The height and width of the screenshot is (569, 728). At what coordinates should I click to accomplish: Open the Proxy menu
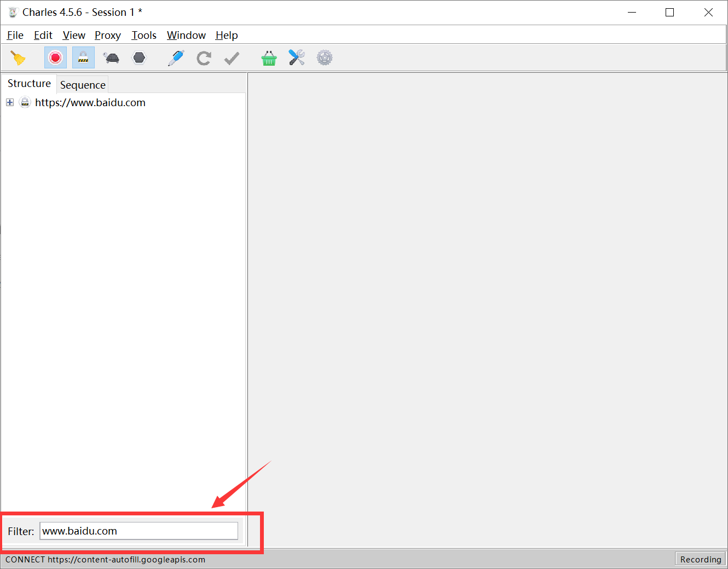(x=108, y=36)
